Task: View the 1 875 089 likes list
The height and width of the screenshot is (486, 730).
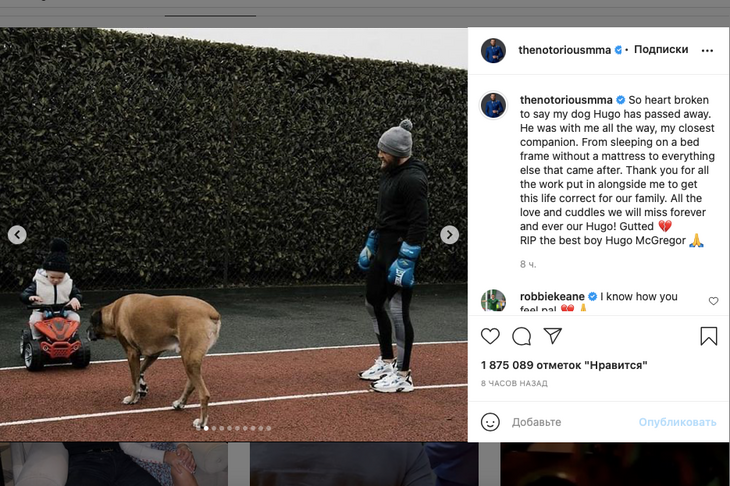Action: pos(564,365)
